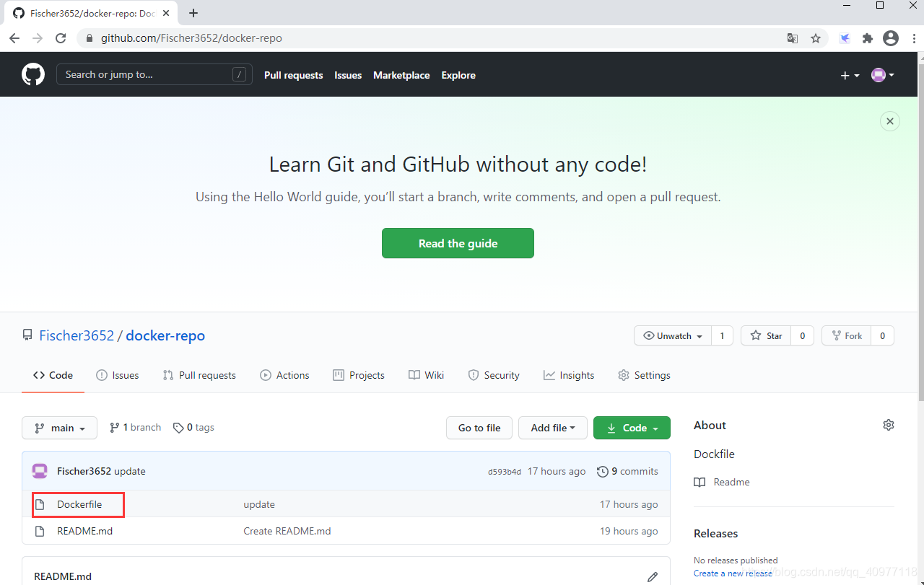Expand the main branch selector

click(59, 428)
